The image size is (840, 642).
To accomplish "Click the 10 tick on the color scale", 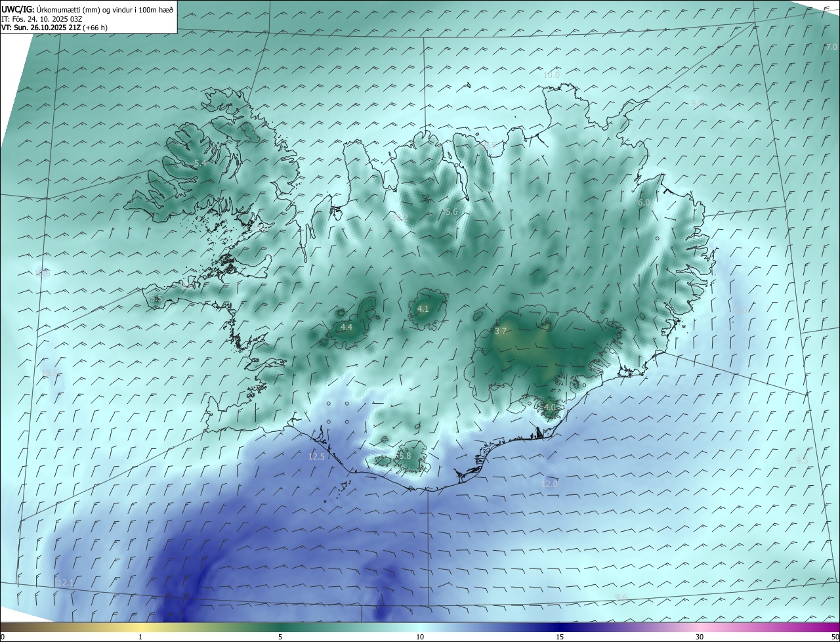I will (420, 637).
